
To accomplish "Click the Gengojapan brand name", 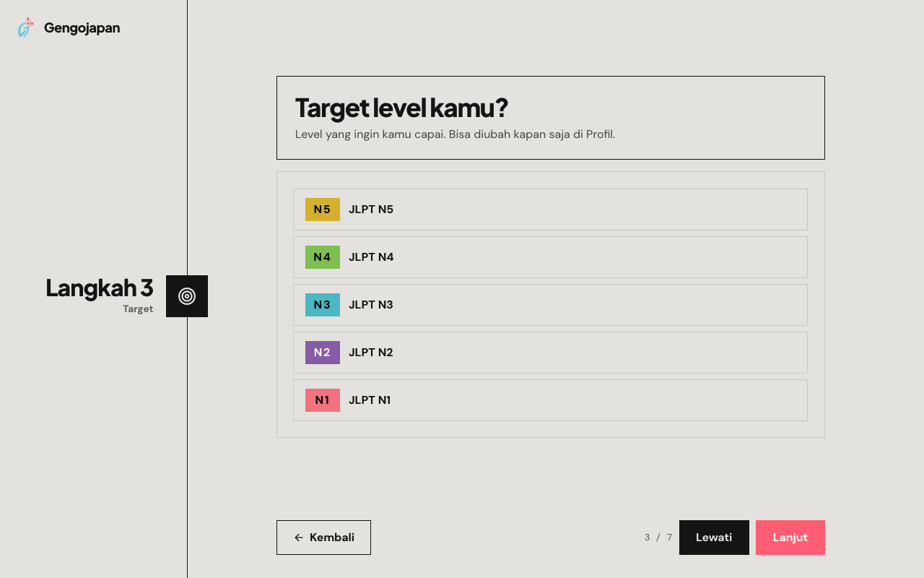I will (82, 28).
